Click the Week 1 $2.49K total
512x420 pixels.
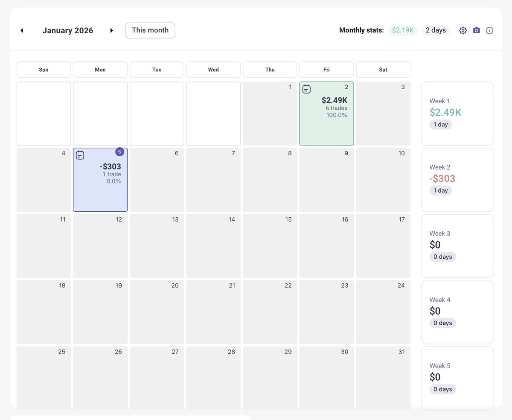[445, 112]
